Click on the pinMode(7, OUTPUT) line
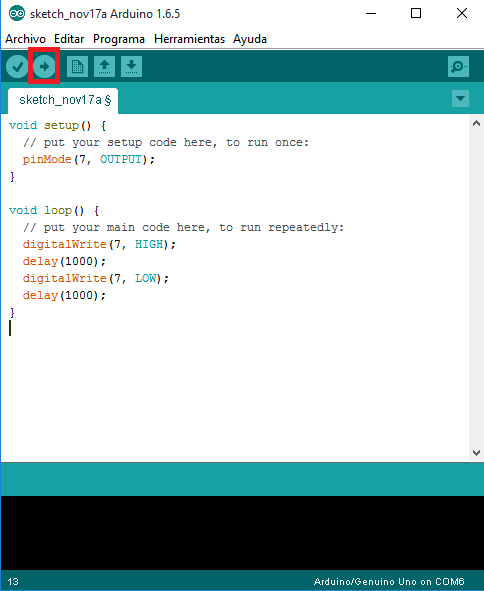 [89, 159]
